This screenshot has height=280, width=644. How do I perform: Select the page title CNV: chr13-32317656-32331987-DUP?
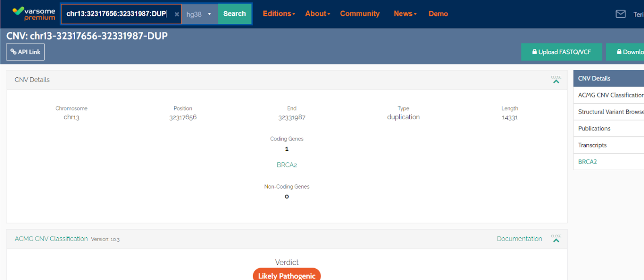[87, 36]
